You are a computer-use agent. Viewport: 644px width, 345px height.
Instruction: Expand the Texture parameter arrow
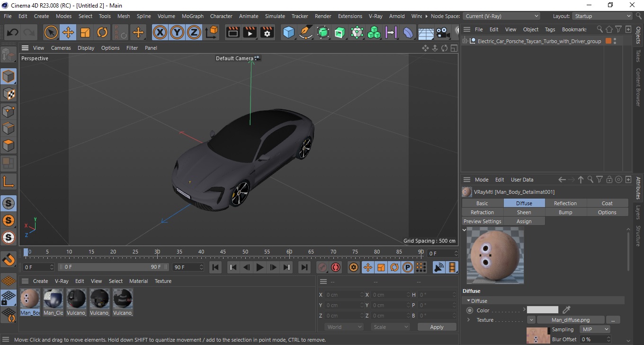coord(469,320)
